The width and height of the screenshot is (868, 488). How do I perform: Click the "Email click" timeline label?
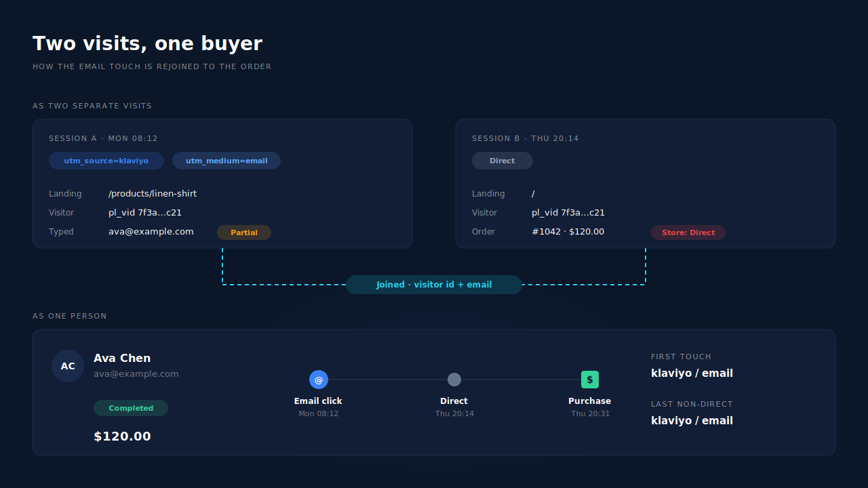(318, 401)
